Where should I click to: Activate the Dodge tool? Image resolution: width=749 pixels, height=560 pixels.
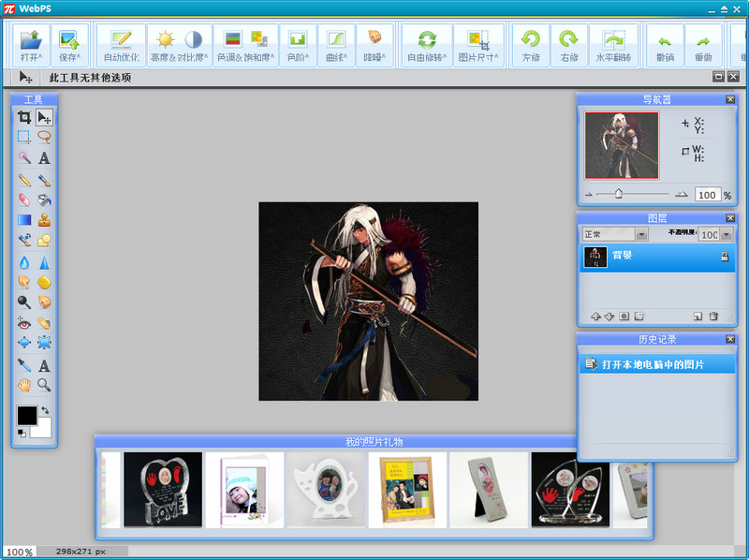coord(24,302)
